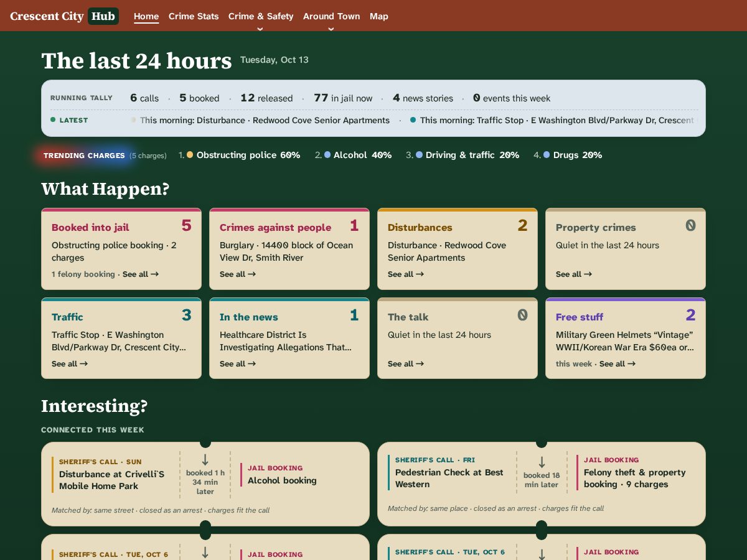Expand the Around Town menu
The image size is (747, 560).
click(x=331, y=16)
